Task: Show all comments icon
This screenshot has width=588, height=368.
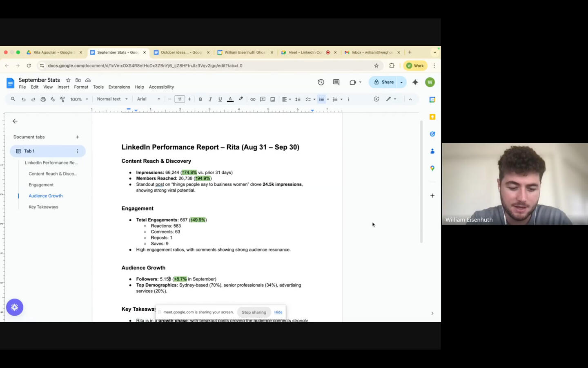Action: (336, 82)
